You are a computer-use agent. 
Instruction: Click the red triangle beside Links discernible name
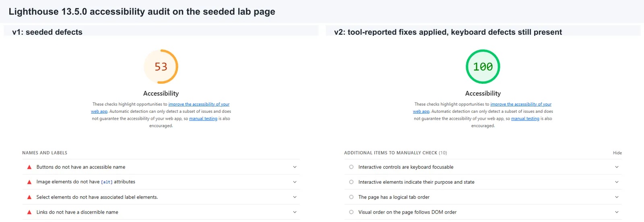tap(29, 212)
